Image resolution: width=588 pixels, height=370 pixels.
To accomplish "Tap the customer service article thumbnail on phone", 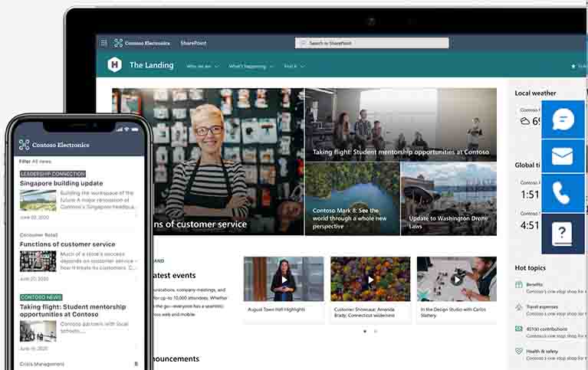I will click(38, 261).
